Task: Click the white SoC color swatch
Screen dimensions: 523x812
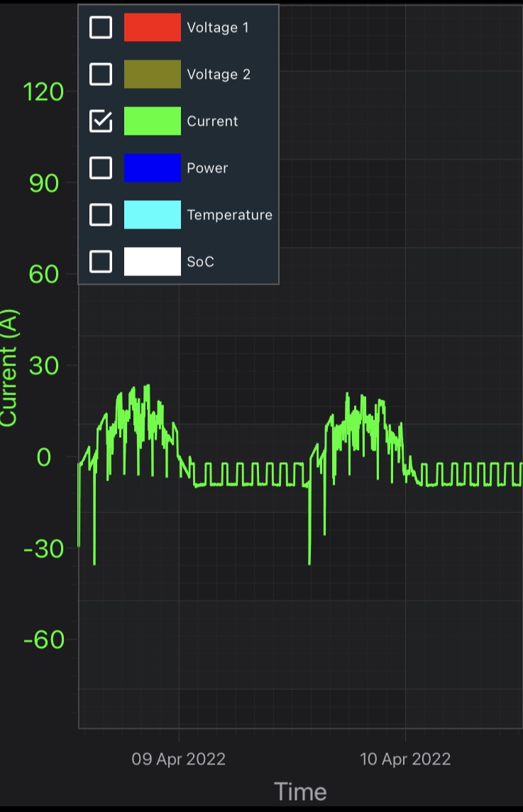Action: pos(153,261)
